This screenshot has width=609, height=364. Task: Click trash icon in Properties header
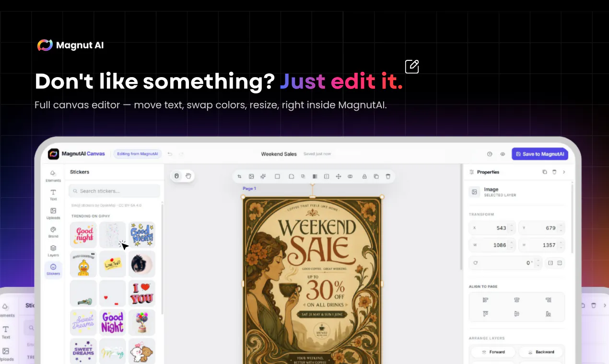tap(554, 172)
